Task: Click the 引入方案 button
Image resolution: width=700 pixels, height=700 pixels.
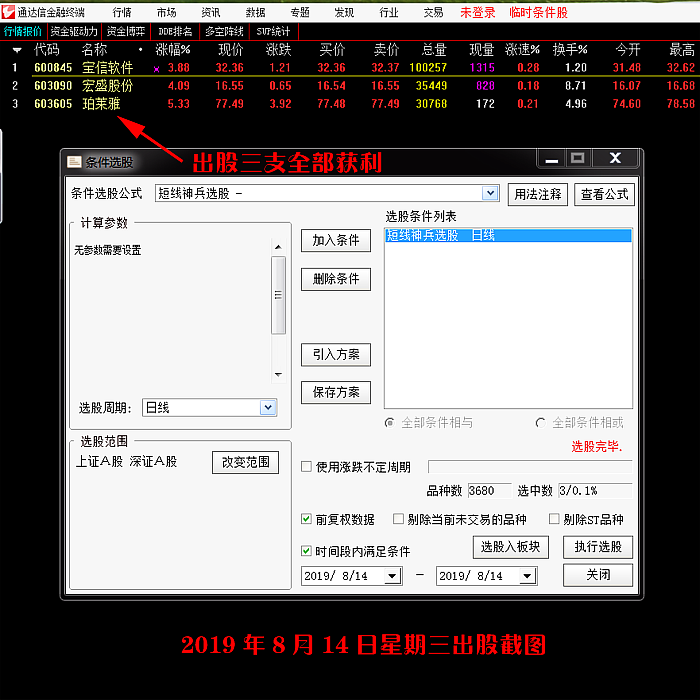Action: (336, 354)
